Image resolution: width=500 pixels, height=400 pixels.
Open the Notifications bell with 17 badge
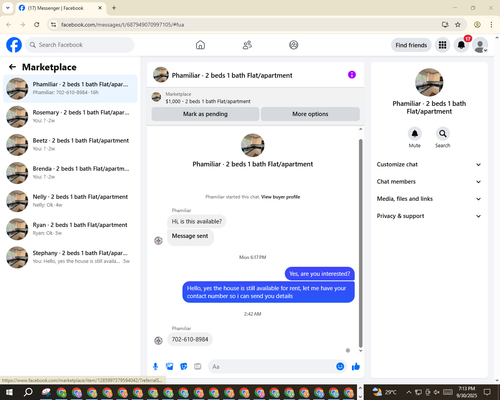[x=461, y=45]
